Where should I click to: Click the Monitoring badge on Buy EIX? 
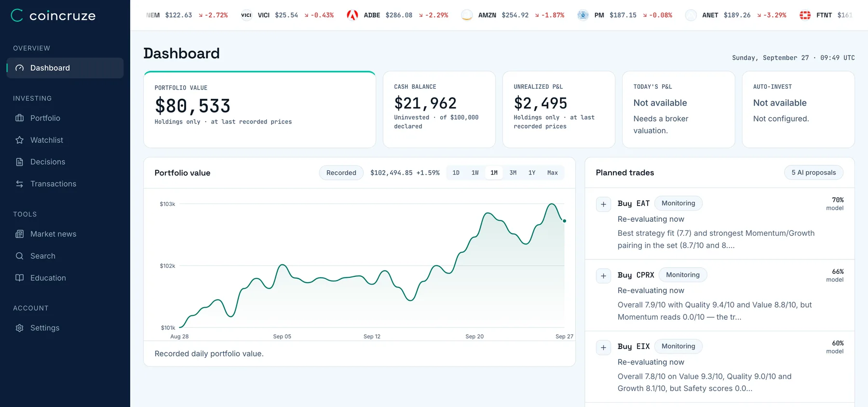(x=678, y=346)
